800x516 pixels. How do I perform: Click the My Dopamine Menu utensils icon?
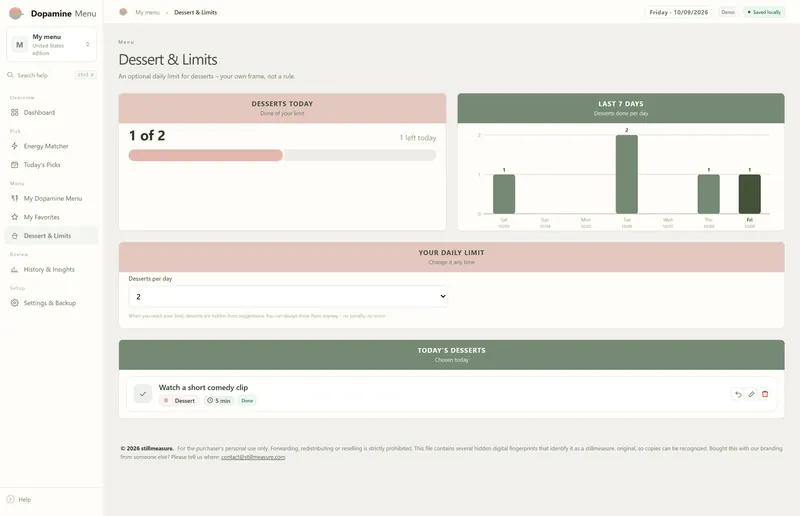(14, 199)
